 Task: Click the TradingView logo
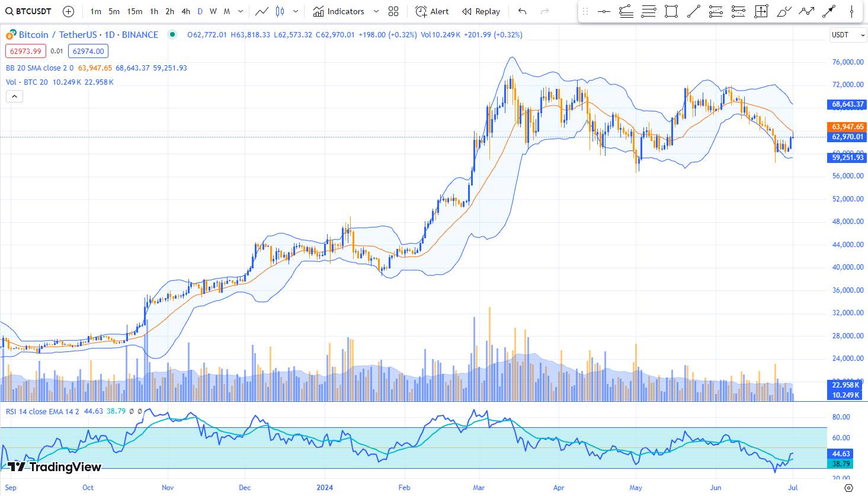55,467
